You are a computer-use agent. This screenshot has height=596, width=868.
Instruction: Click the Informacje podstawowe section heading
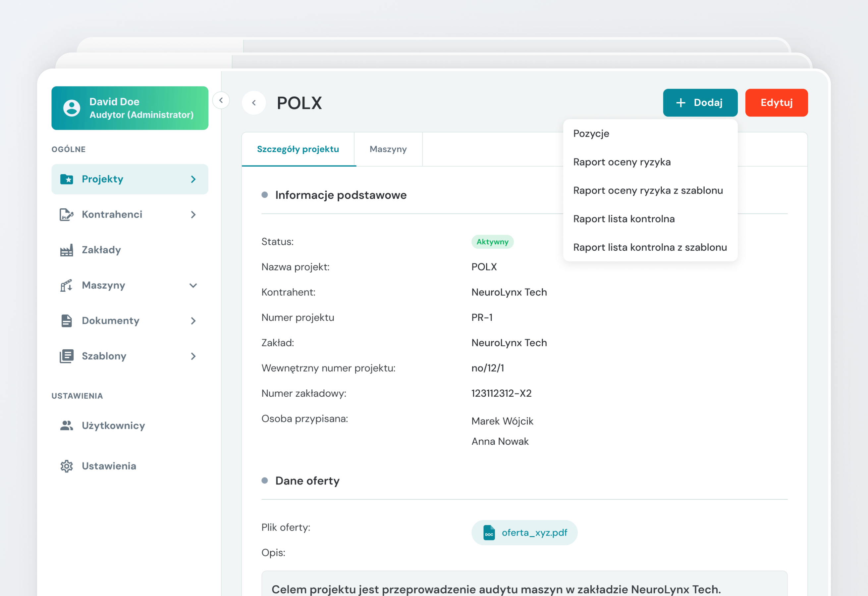coord(341,195)
